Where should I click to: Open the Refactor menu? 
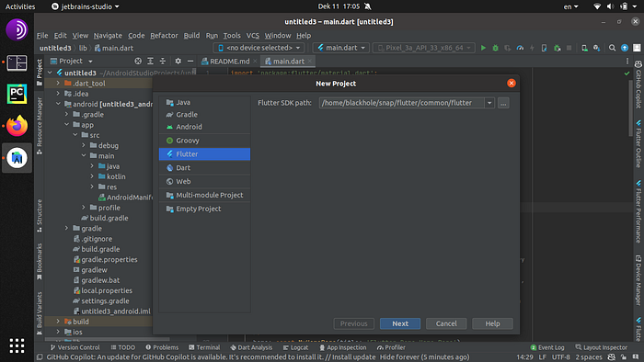(164, 36)
